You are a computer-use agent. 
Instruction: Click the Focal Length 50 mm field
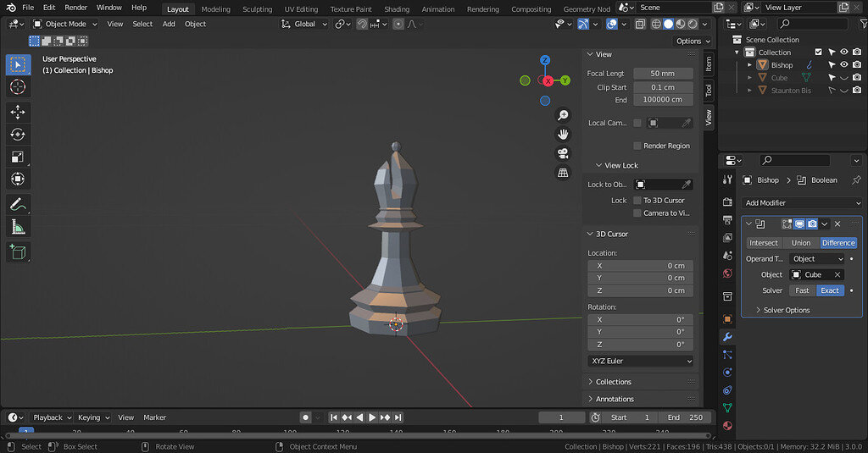tap(663, 74)
